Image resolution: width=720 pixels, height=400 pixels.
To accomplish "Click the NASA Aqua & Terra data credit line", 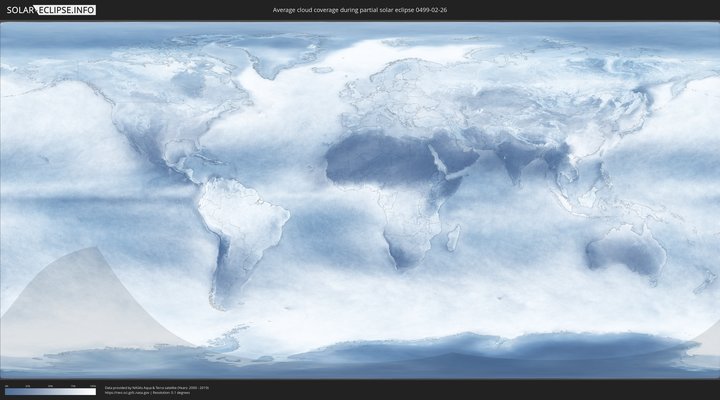I will point(157,388).
